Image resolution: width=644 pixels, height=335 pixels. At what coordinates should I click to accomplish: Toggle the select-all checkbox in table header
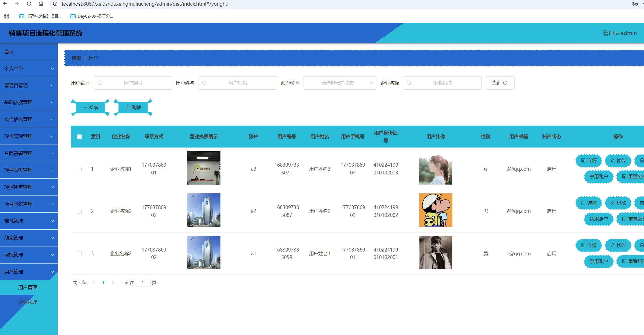(79, 137)
